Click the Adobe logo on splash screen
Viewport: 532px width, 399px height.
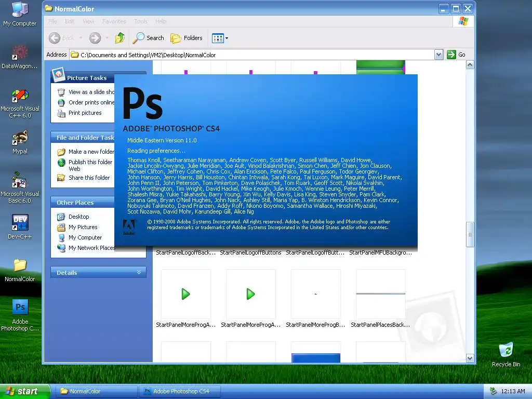tap(129, 228)
